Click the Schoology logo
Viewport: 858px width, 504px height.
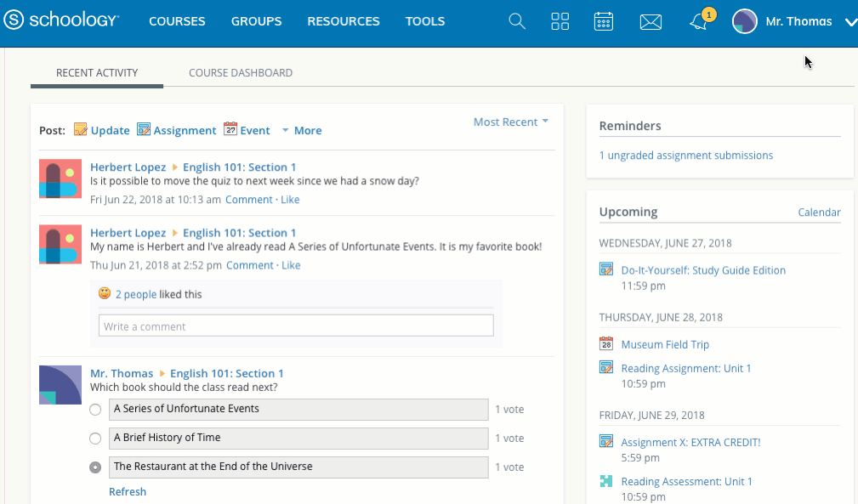(63, 21)
